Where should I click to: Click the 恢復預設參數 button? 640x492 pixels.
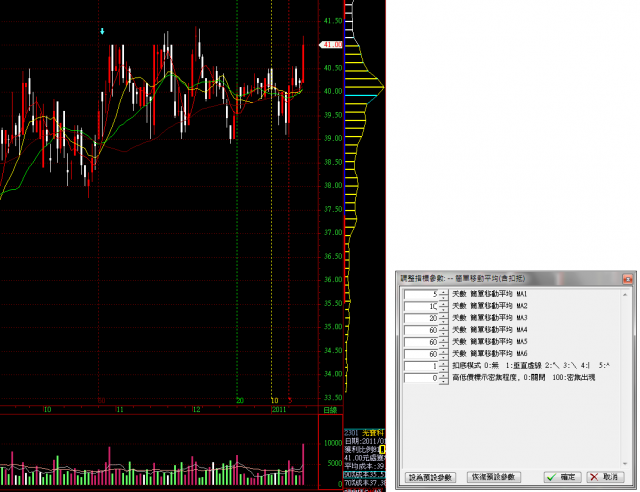point(493,477)
